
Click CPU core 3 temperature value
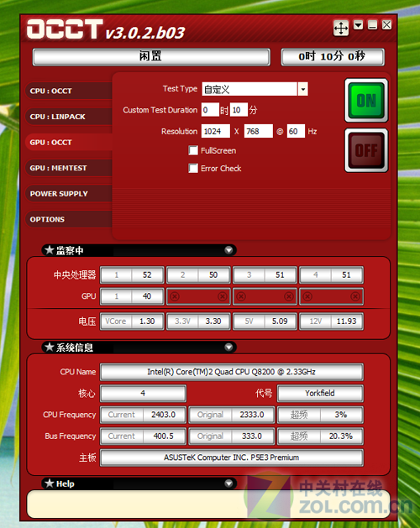click(280, 275)
